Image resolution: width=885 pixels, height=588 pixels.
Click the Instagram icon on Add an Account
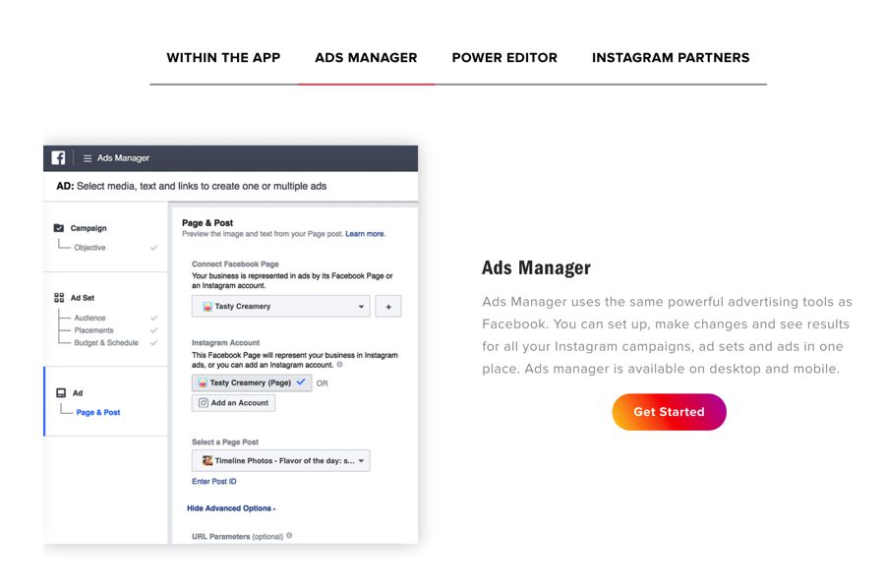[204, 403]
